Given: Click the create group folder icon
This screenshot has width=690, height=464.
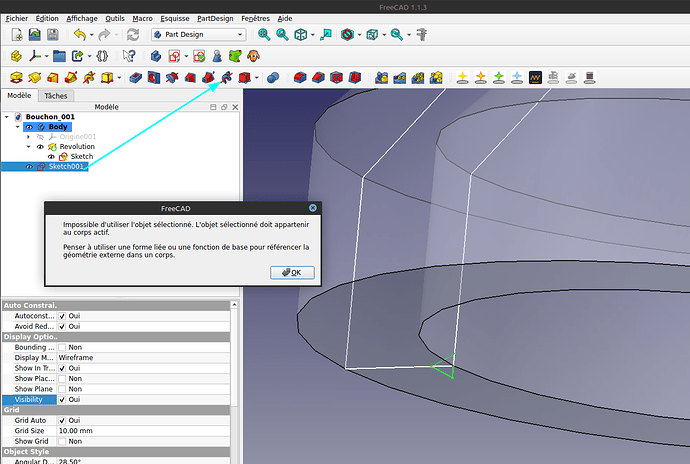Looking at the screenshot, I should [59, 56].
